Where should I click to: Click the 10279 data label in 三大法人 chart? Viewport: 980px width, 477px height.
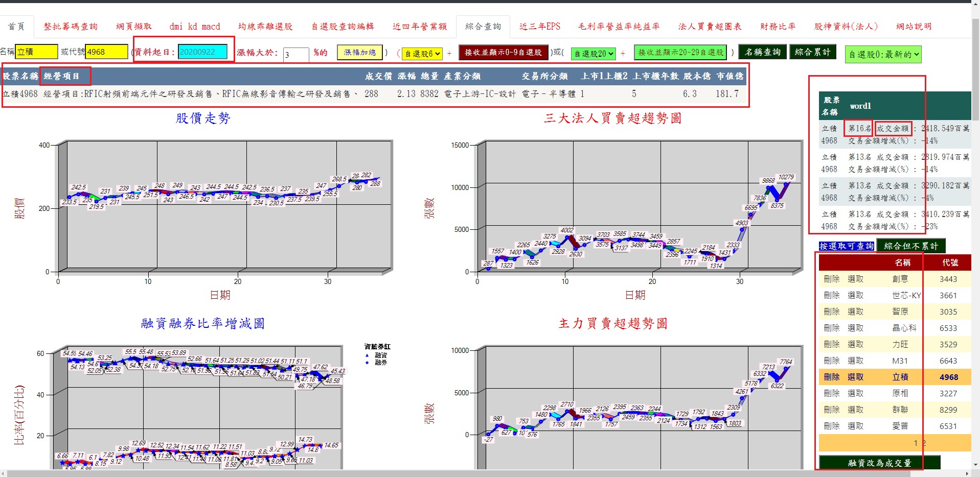(x=786, y=177)
